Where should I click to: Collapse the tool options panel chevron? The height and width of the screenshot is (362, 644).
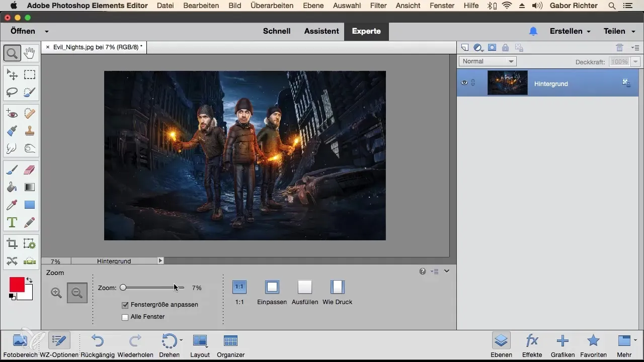tap(446, 271)
